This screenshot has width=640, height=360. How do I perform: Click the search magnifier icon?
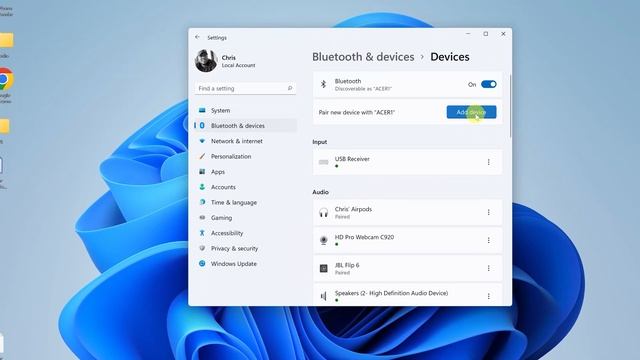pos(290,88)
